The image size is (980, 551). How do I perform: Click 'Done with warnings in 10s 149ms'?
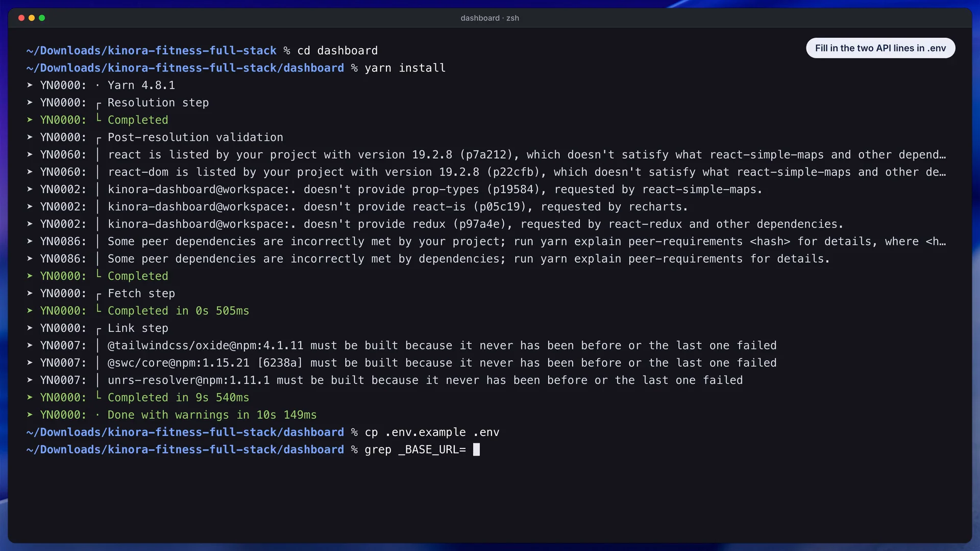[x=212, y=415]
